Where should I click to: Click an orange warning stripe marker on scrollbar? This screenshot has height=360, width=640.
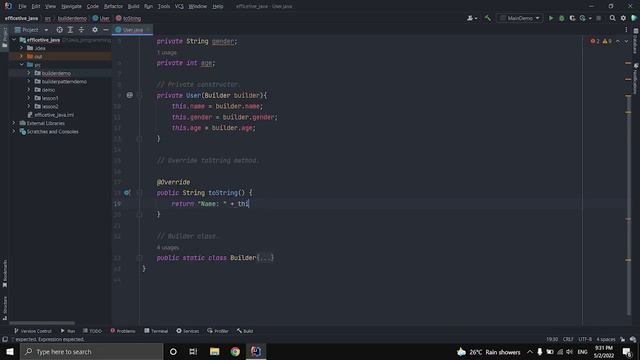click(x=628, y=63)
